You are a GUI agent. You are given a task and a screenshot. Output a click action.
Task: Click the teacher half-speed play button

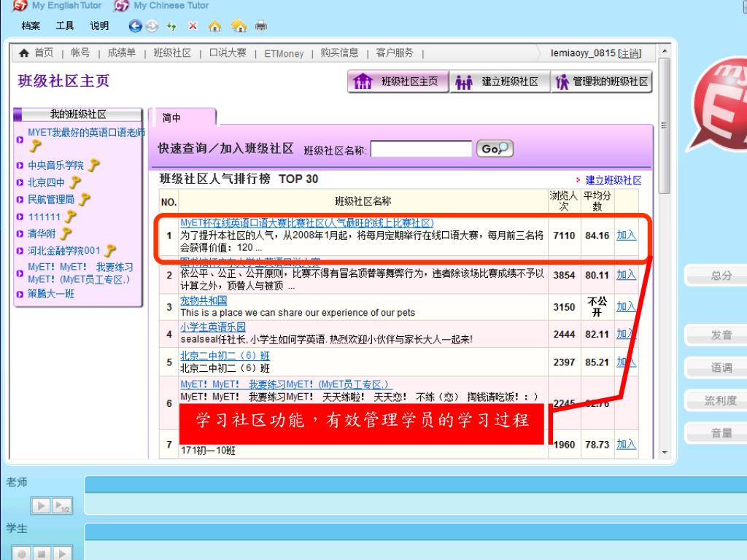point(62,505)
